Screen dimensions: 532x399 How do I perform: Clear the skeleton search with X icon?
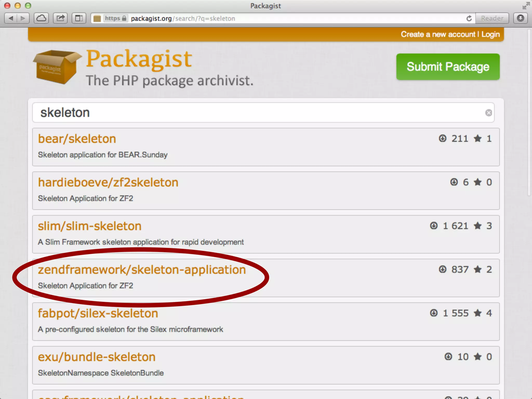coord(488,113)
